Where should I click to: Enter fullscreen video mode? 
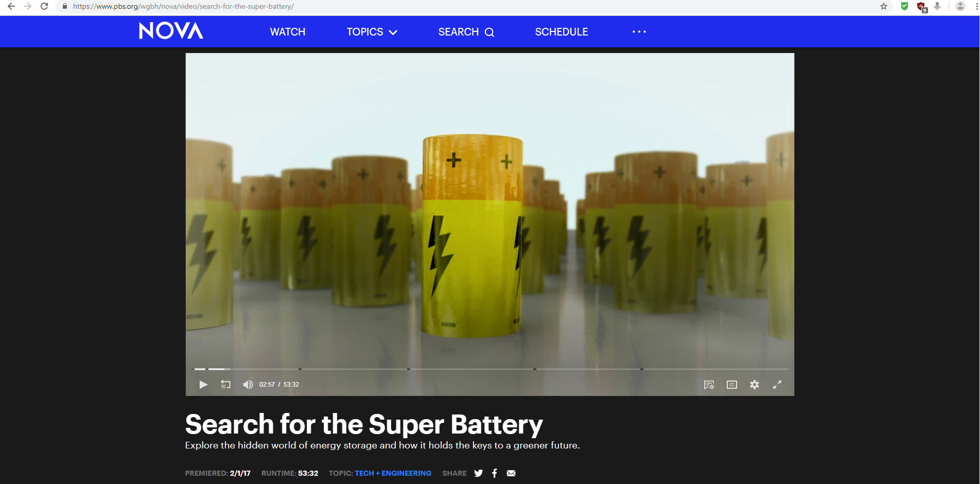[777, 385]
